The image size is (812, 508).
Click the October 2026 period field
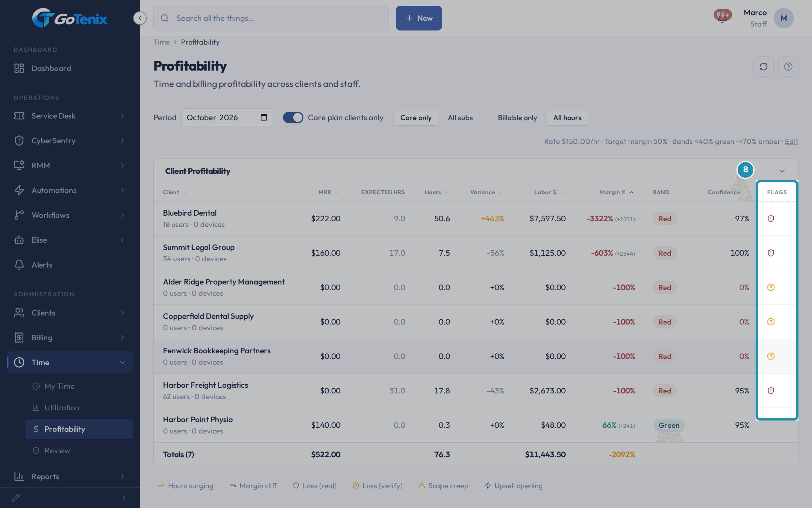point(227,117)
